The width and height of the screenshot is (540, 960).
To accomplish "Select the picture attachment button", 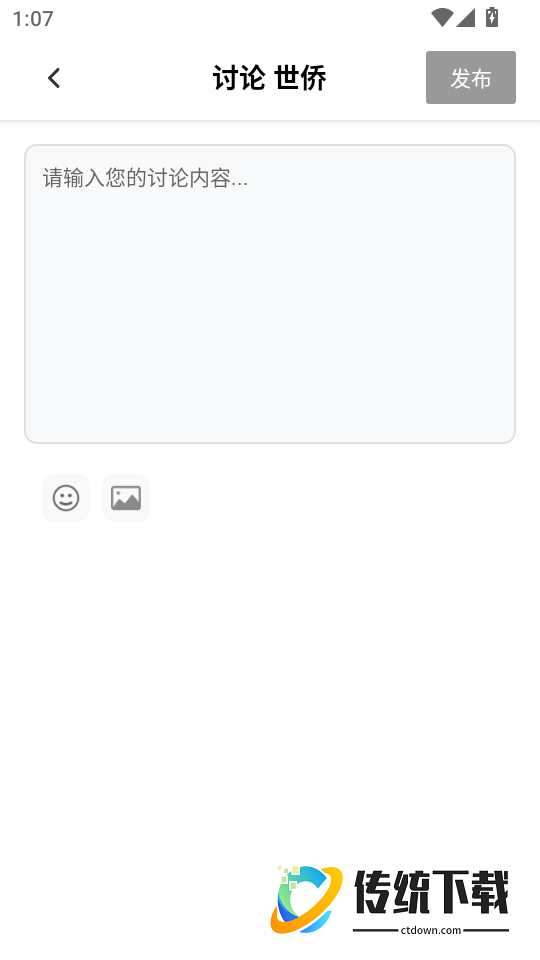I will 126,498.
